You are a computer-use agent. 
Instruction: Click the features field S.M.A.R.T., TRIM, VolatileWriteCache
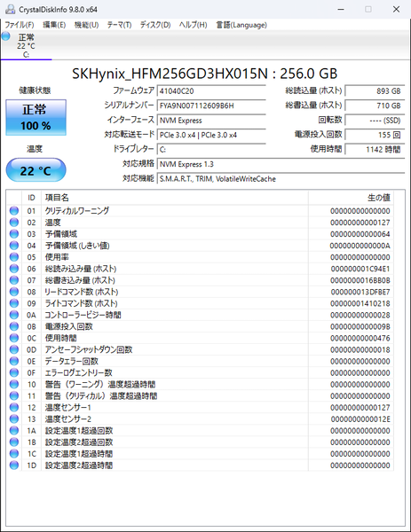[281, 179]
